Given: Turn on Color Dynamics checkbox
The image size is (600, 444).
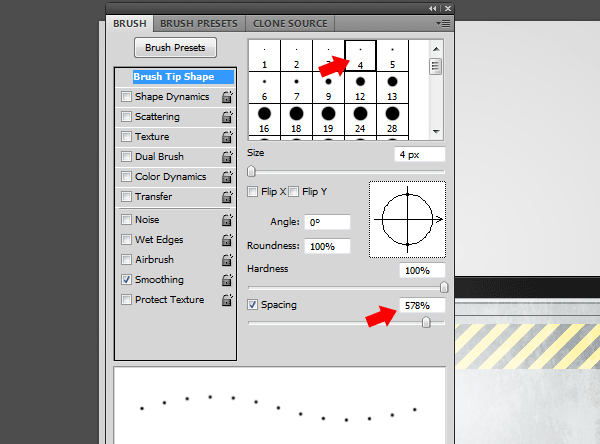Looking at the screenshot, I should click(x=126, y=176).
